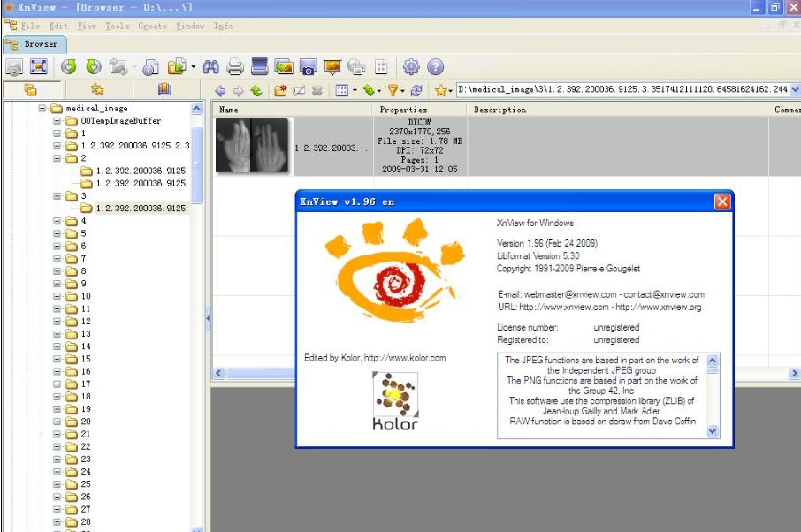
Task: Click the convert/export folder toolbar icon
Action: pyautogui.click(x=177, y=67)
